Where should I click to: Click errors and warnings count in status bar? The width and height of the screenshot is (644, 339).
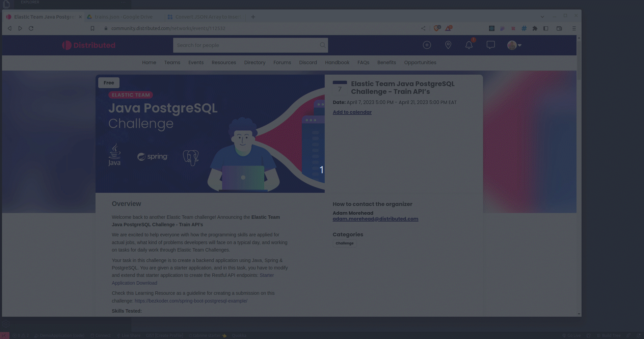click(21, 336)
